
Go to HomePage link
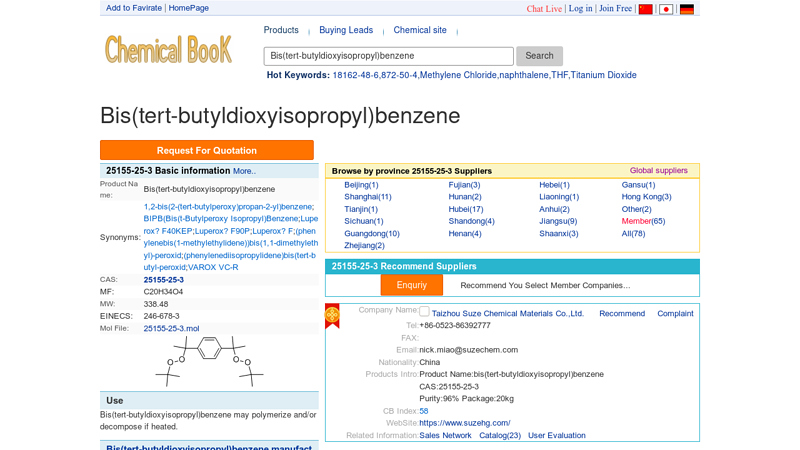(x=188, y=8)
